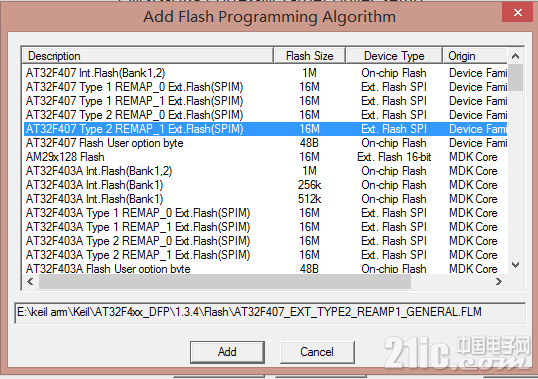This screenshot has width=538, height=379.
Task: Select highlighted AT32F407 Type 2 REMAP_1 row
Action: click(x=265, y=129)
